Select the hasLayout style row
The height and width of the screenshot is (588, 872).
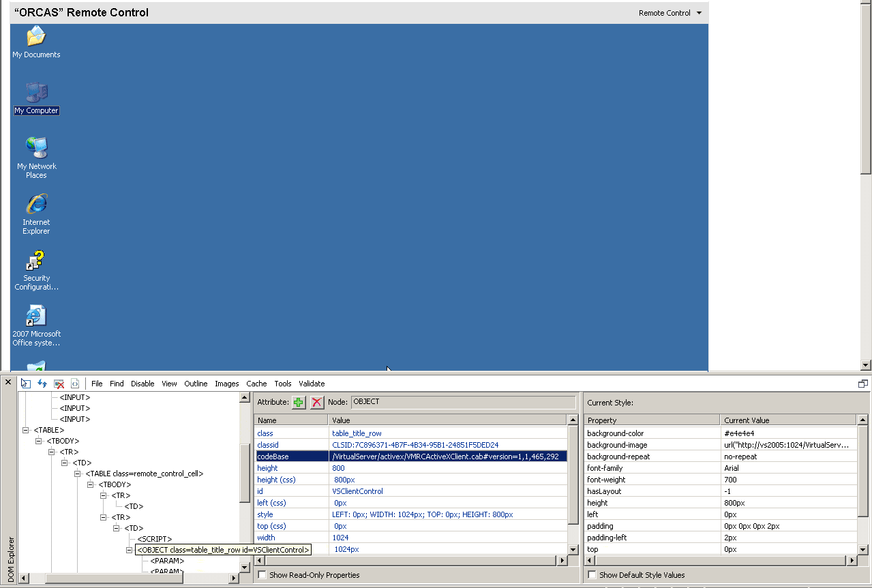point(721,491)
